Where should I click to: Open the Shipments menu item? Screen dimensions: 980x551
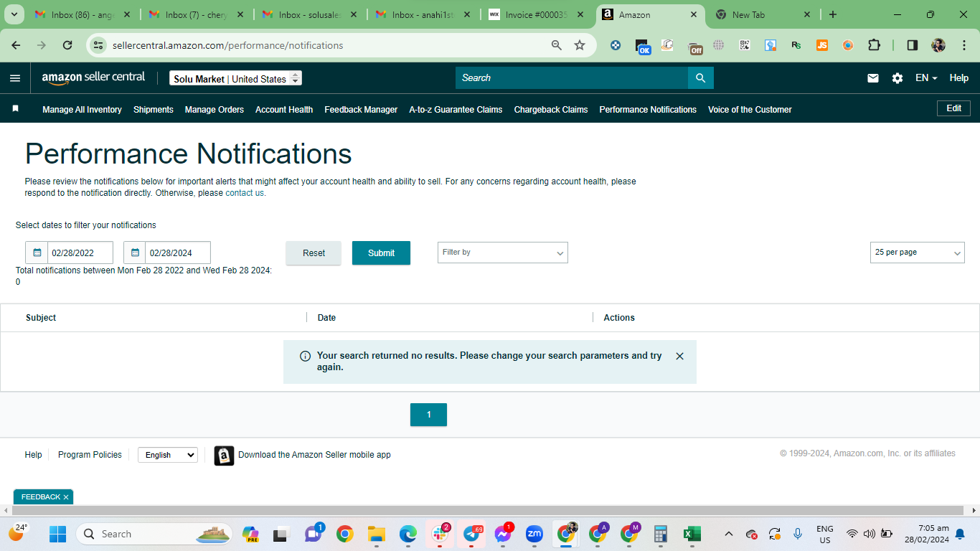[154, 110]
